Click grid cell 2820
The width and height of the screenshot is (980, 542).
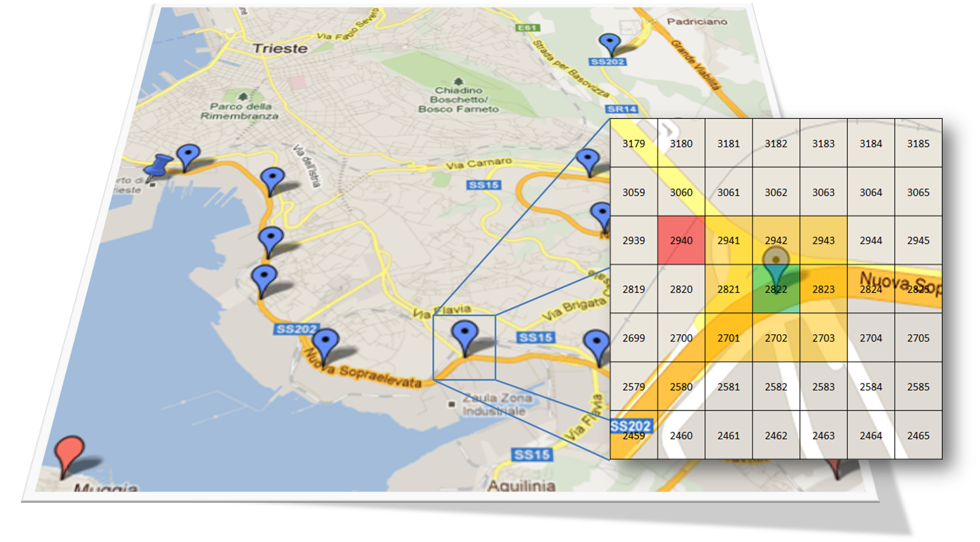[681, 289]
